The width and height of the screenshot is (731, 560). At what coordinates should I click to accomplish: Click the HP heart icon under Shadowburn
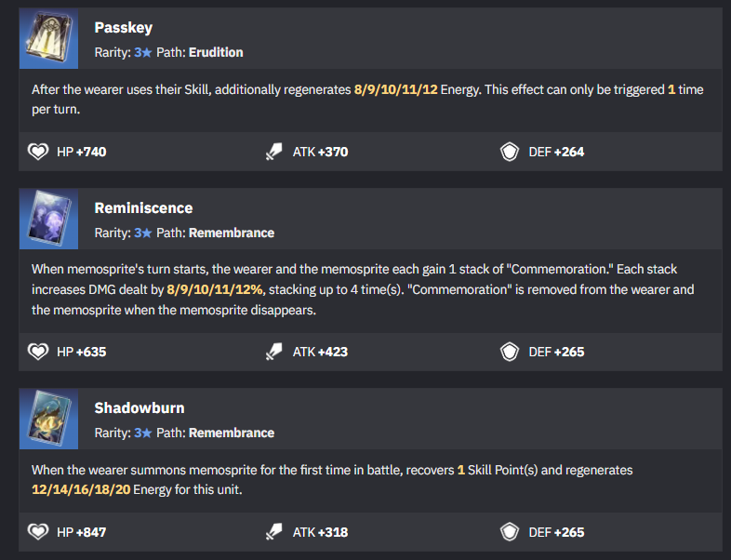pyautogui.click(x=38, y=532)
